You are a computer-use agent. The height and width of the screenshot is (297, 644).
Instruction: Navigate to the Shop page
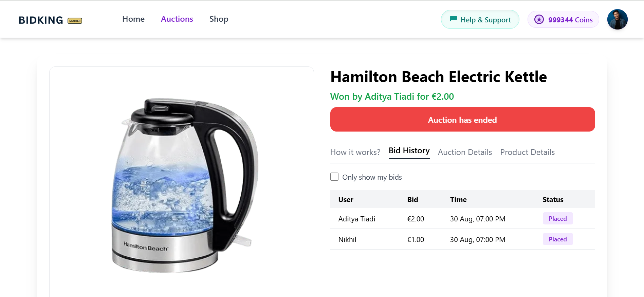pyautogui.click(x=219, y=19)
